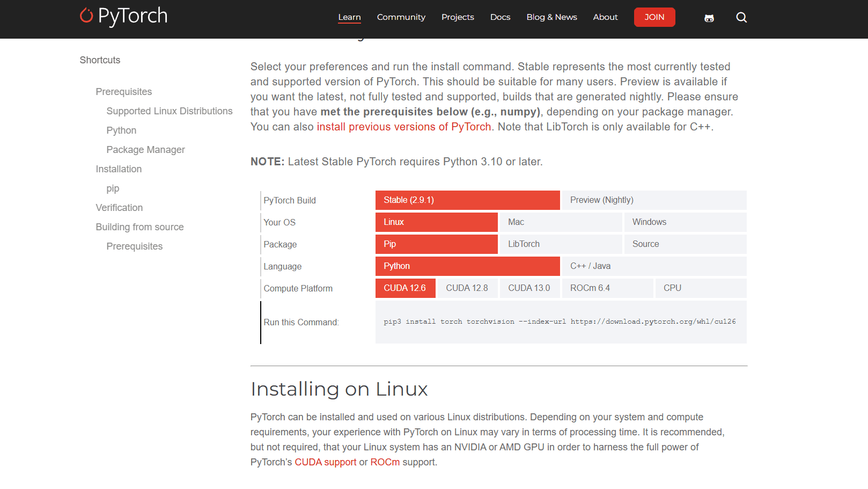Screen dimensions: 868x489
Task: Go to top Prerequisites shortcut under Shortcuts
Action: click(124, 92)
